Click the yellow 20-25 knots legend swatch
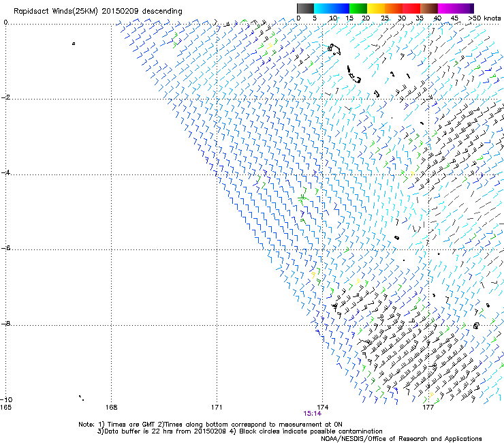 click(376, 8)
